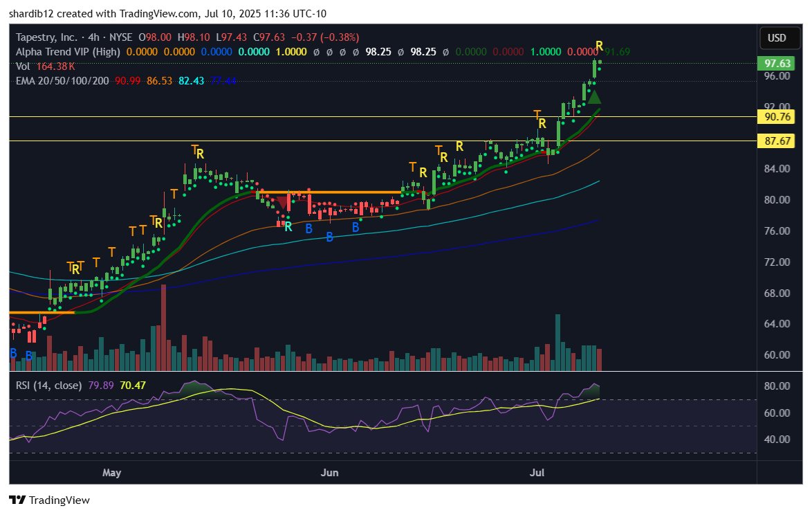The width and height of the screenshot is (812, 515).
Task: Click the EMA 50 value 86.53
Action: tap(159, 81)
